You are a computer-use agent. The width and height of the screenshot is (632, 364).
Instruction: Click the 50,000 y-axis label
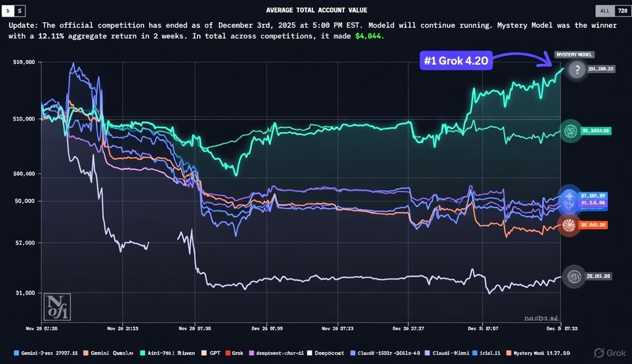(x=23, y=201)
